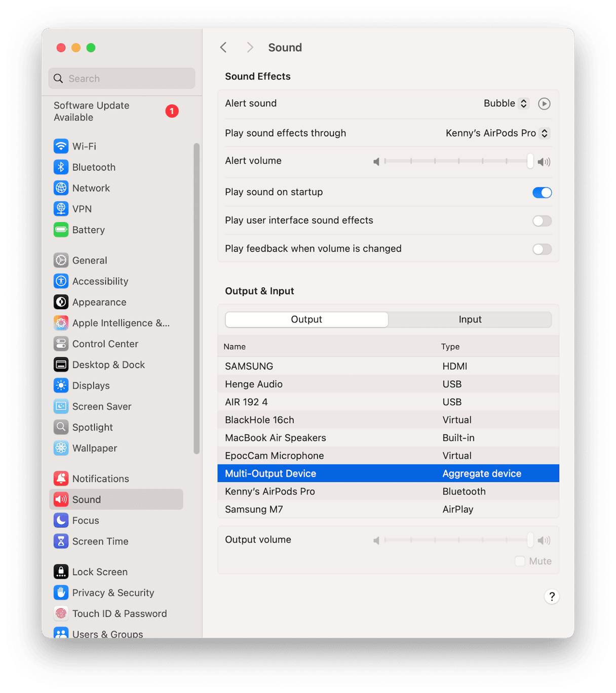Viewport: 616px width, 693px height.
Task: Select AIR 192 4 output device
Action: point(389,402)
